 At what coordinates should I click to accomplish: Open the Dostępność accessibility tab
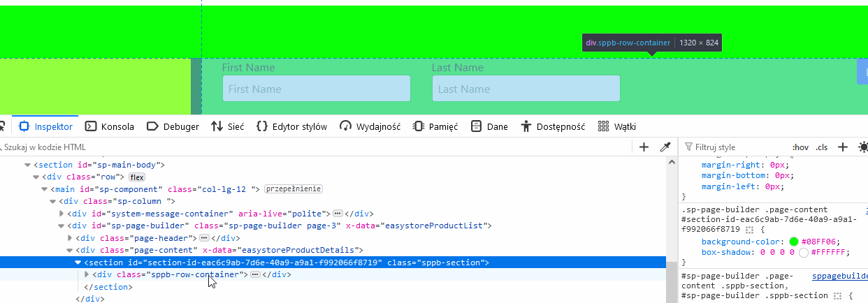553,126
